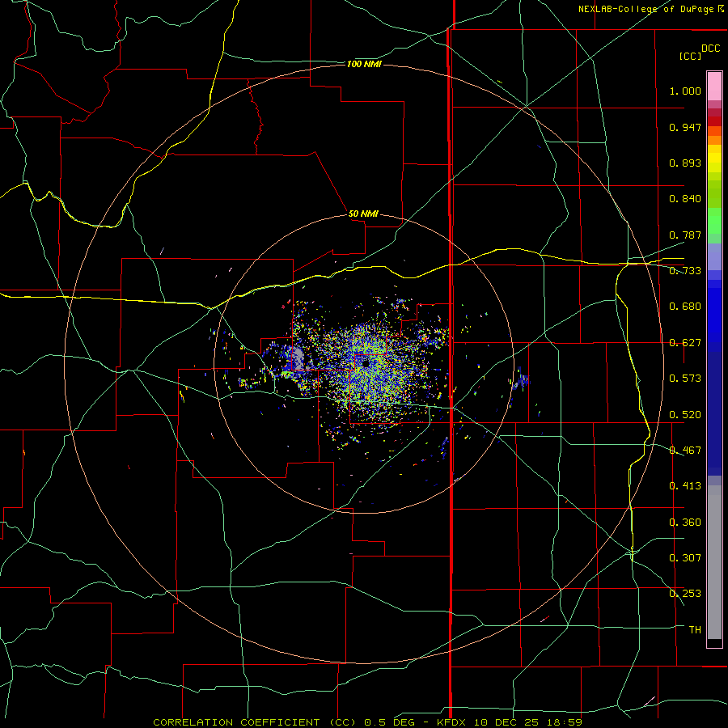Image resolution: width=728 pixels, height=728 pixels.
Task: Click the 0.627 legend value
Action: click(x=685, y=343)
